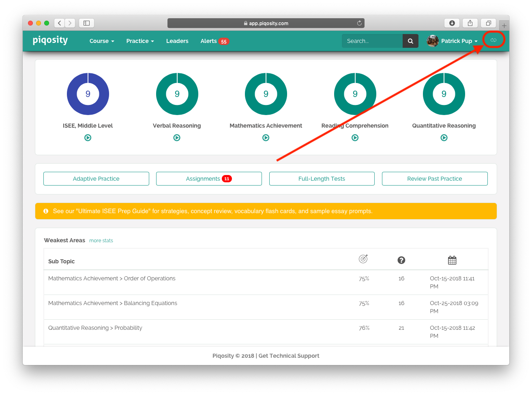The height and width of the screenshot is (395, 532).
Task: Click the Search input field
Action: [372, 41]
